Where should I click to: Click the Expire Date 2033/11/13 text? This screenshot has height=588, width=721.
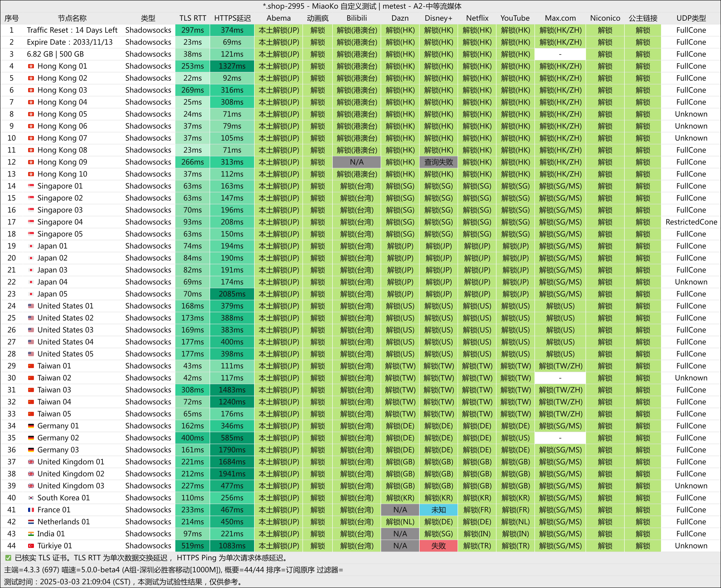point(70,42)
